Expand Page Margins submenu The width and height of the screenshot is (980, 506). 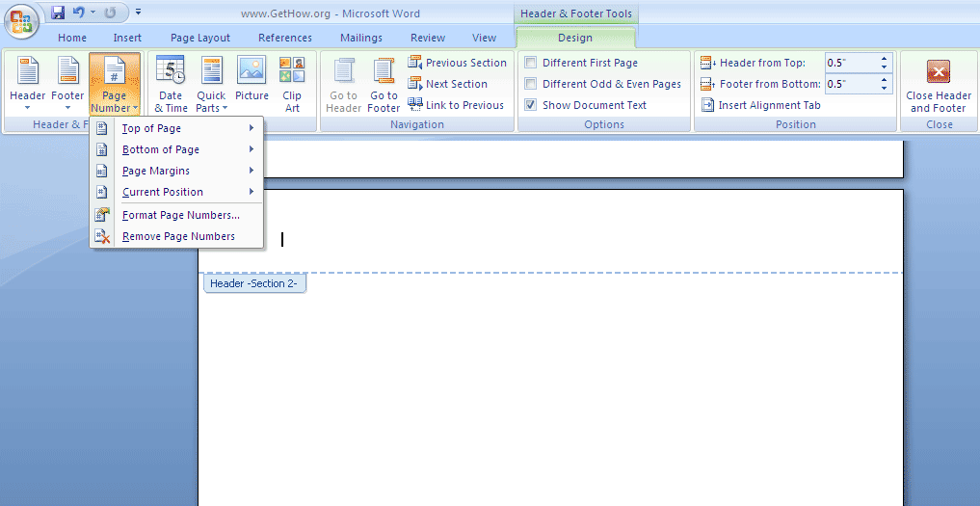pyautogui.click(x=176, y=171)
